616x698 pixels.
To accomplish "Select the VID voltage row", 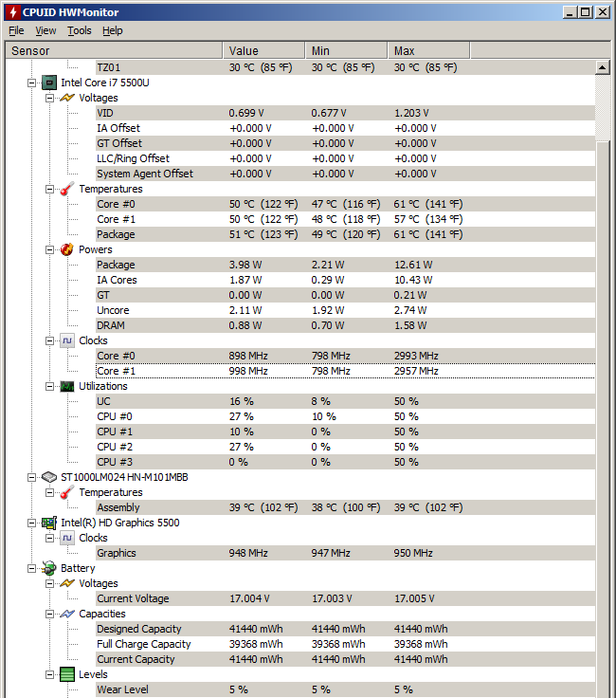I will [346, 113].
